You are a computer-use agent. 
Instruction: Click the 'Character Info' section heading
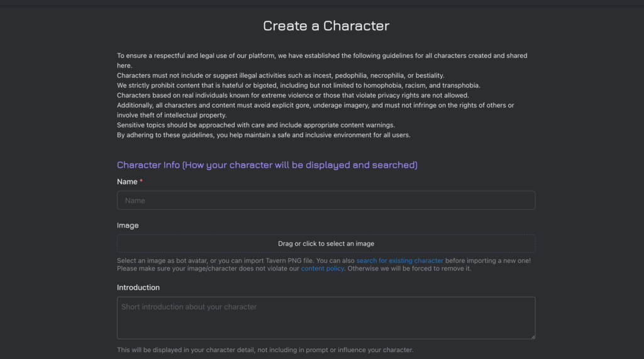(x=267, y=165)
